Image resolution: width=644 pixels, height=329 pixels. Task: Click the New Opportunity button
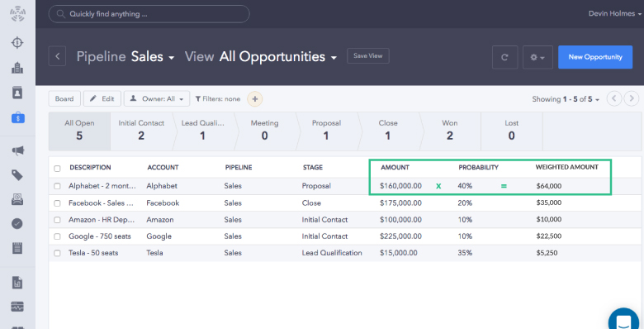(x=595, y=57)
